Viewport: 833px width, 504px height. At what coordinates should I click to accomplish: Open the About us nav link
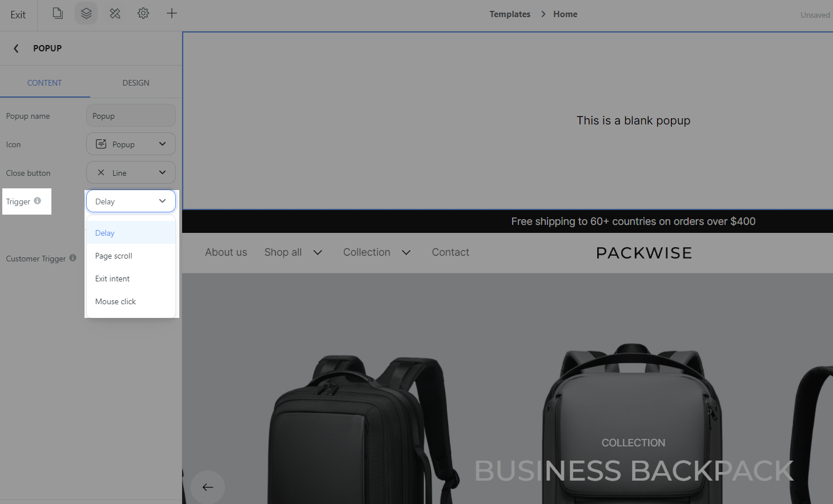point(226,252)
